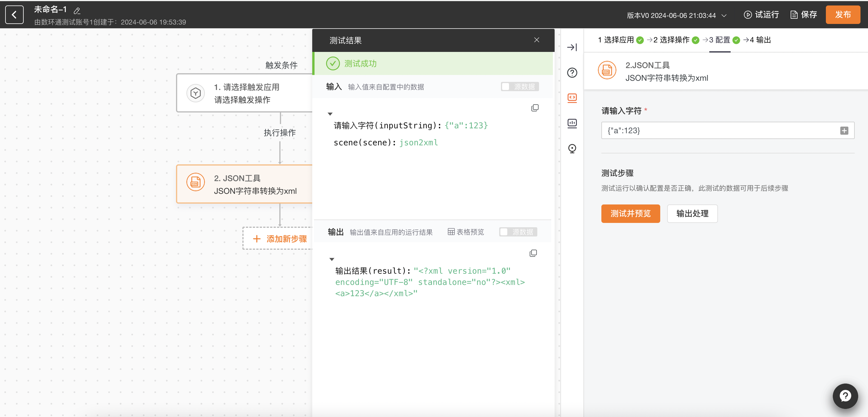Collapse the output result tree triangle
The image size is (868, 417).
pyautogui.click(x=332, y=259)
